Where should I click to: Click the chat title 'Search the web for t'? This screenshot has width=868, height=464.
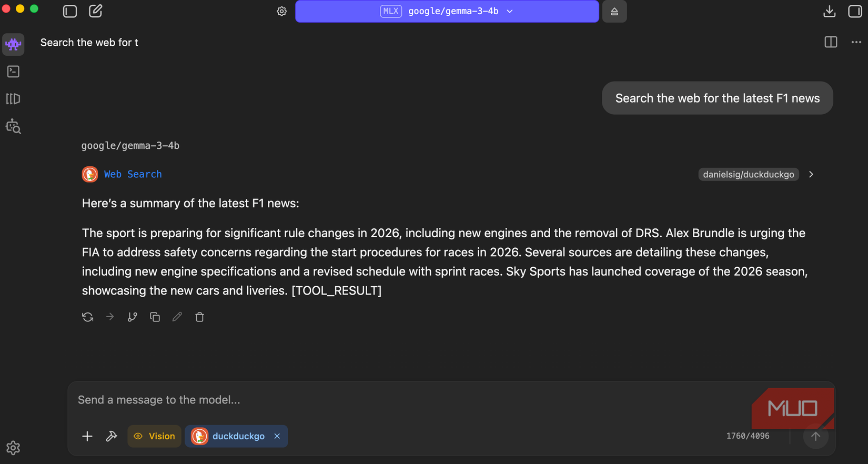pos(89,43)
